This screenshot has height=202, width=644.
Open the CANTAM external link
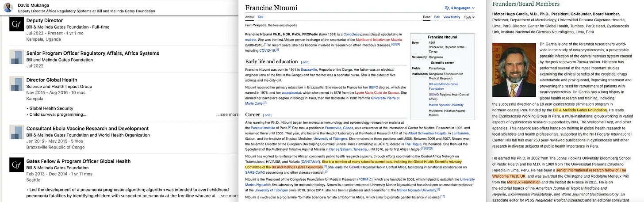point(310,161)
